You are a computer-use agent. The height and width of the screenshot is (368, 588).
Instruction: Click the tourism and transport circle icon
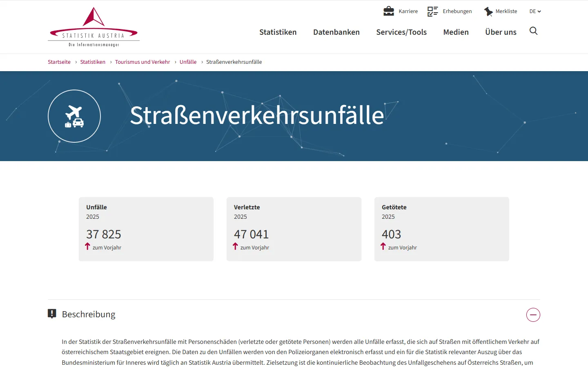coord(74,116)
